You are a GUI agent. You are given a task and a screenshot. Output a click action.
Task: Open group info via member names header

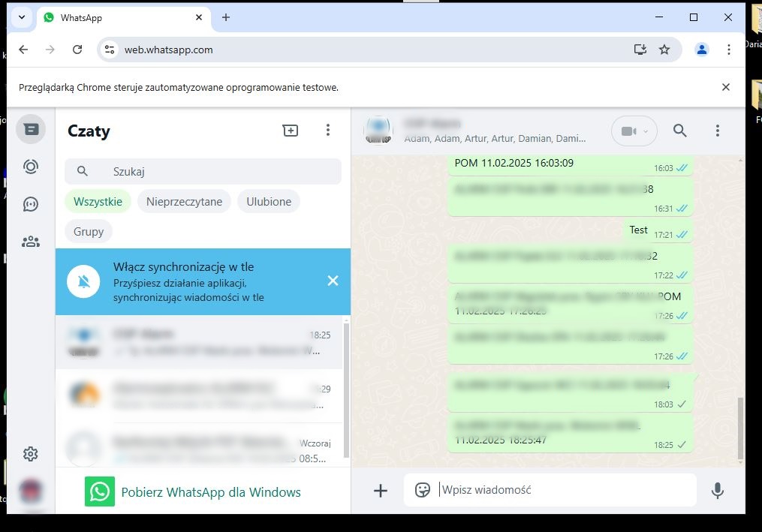(495, 139)
